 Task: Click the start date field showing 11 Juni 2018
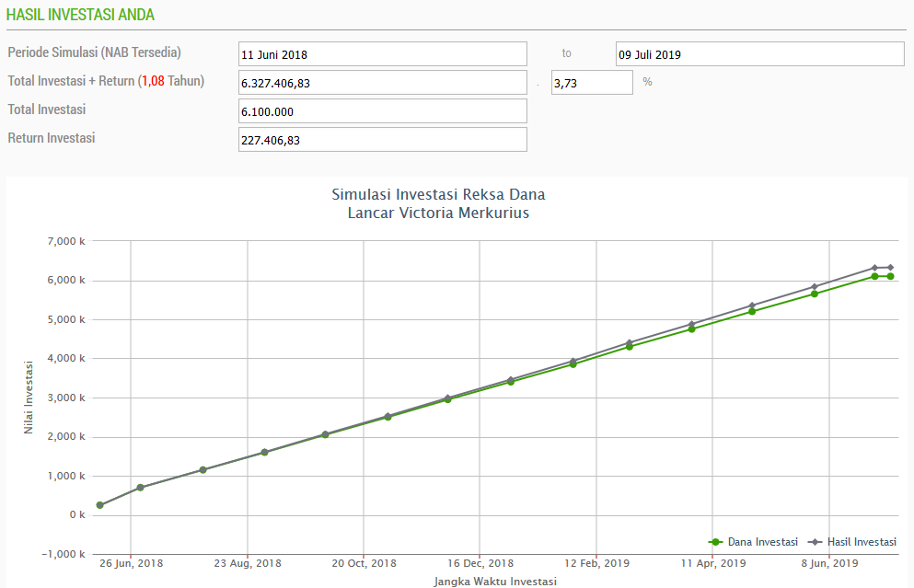click(x=382, y=54)
